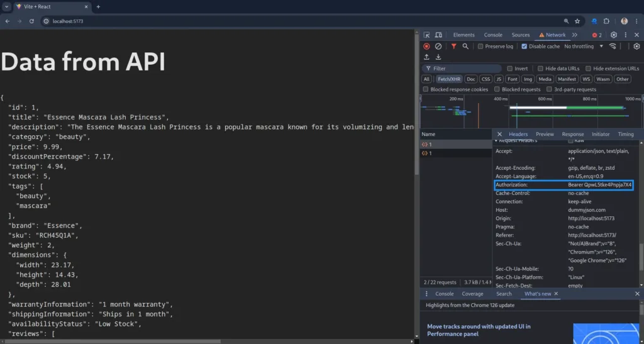
Task: Show more DevTools tabs chevron
Action: [x=575, y=35]
